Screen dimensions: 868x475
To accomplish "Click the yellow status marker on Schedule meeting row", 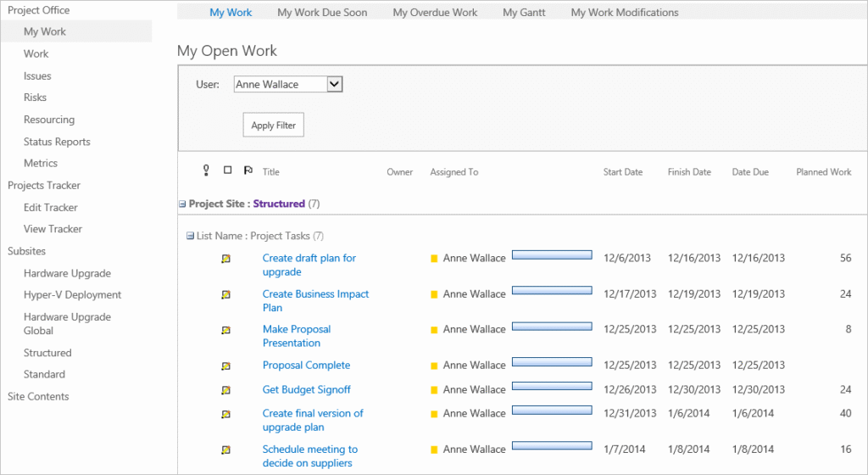I will [435, 450].
